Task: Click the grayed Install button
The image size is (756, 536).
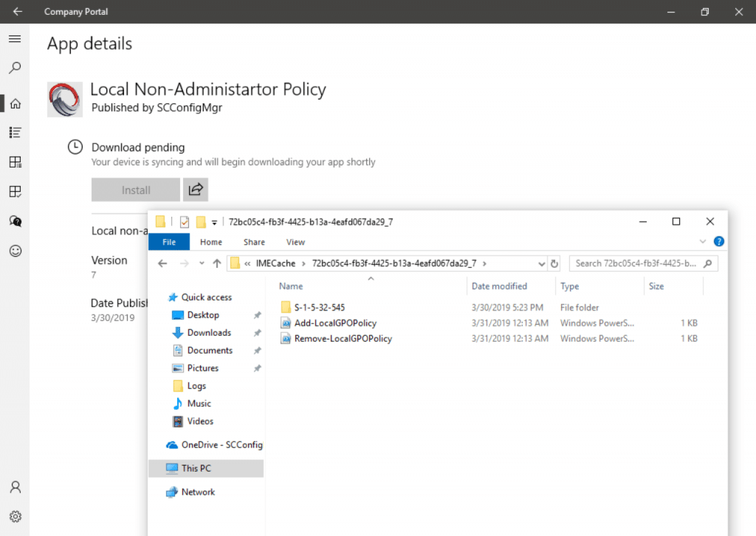Action: coord(135,189)
